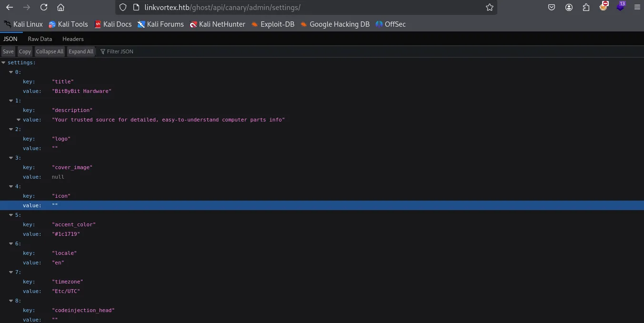
Task: Click the Expand All button
Action: [81, 51]
